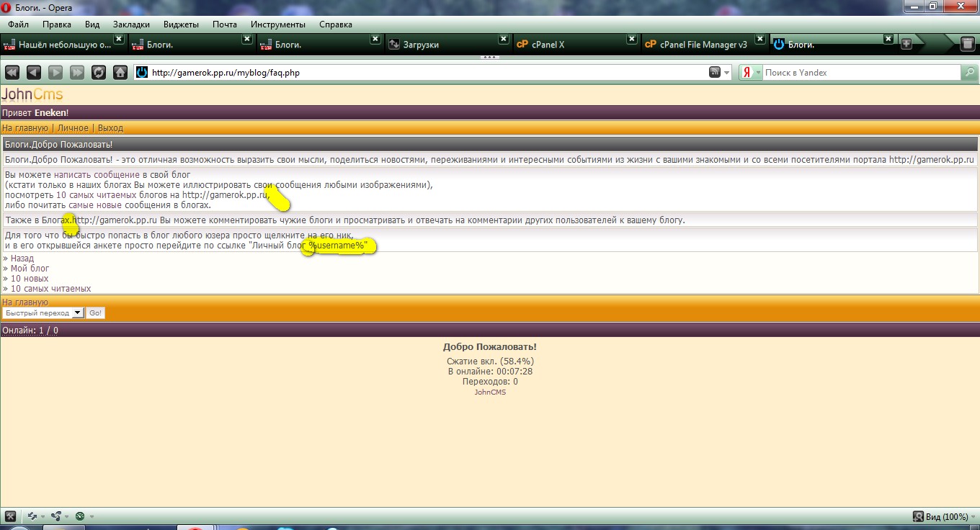Click the Go! button
This screenshot has width=980, height=530.
tap(95, 313)
